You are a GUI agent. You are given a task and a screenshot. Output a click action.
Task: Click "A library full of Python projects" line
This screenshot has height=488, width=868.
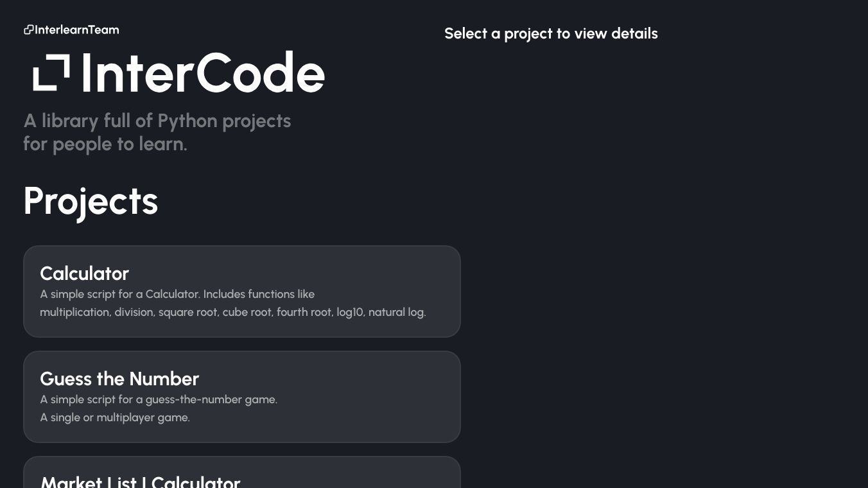coord(157,121)
